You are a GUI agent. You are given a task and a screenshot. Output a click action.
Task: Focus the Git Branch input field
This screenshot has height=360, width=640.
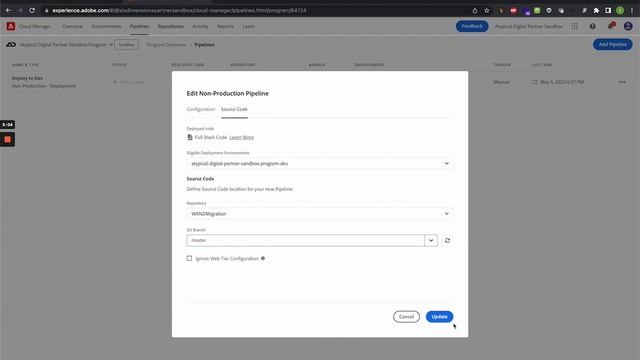305,240
